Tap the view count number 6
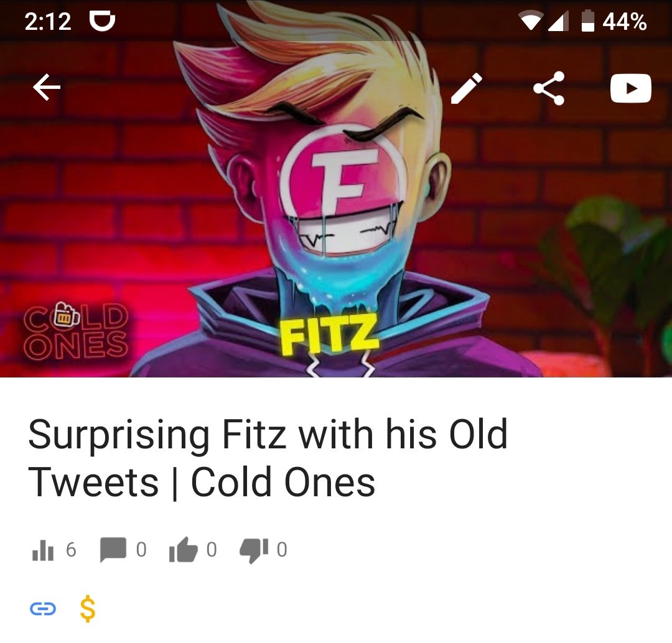672x643 pixels. (71, 550)
